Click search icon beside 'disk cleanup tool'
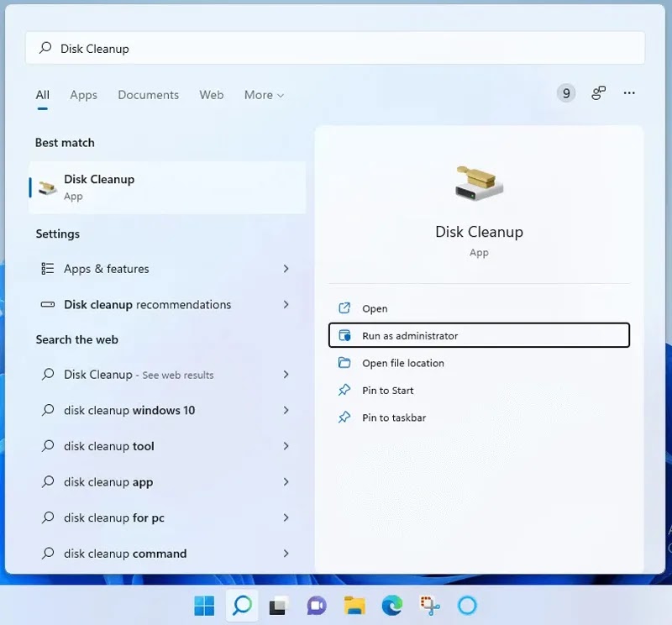 pyautogui.click(x=48, y=446)
